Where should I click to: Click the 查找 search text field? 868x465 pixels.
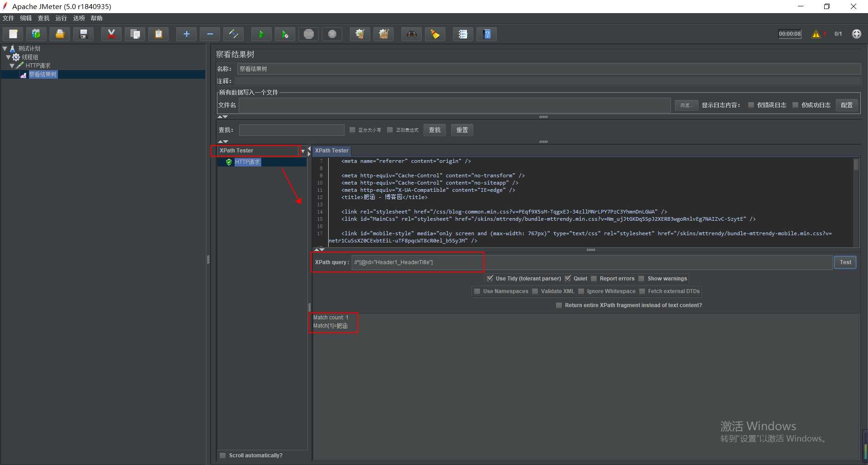(292, 130)
